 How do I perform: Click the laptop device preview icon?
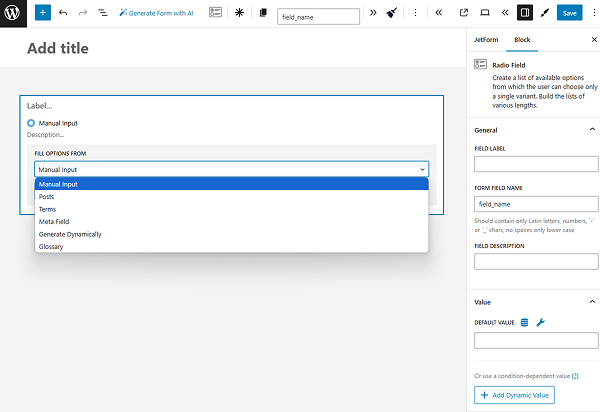click(485, 13)
